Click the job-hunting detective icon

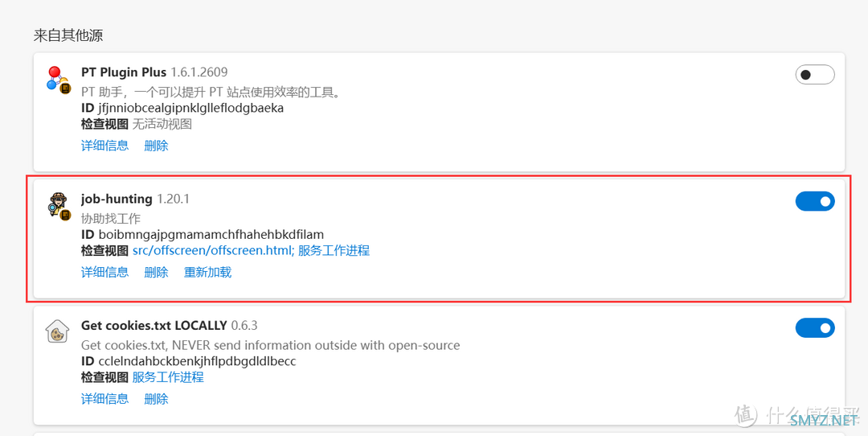click(x=58, y=206)
